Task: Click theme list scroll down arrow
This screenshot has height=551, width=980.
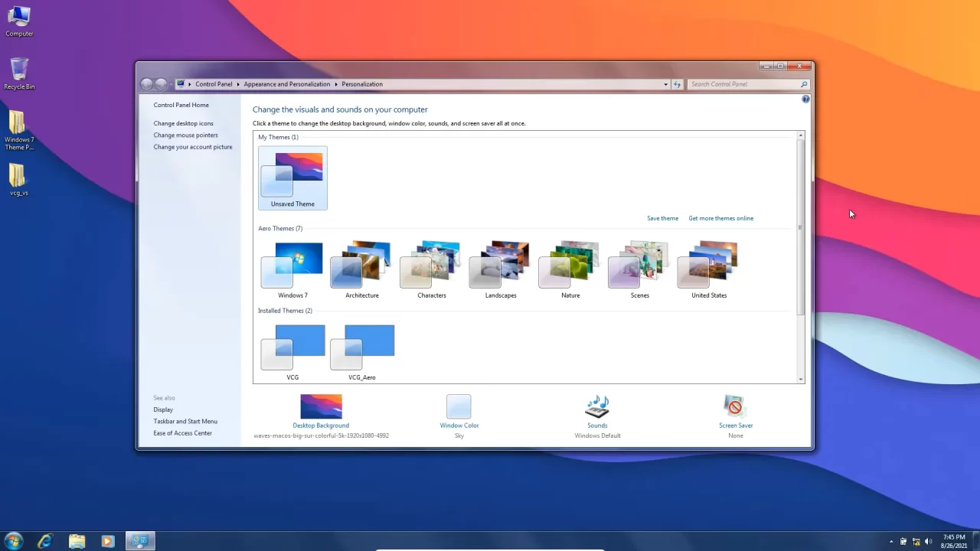Action: tap(801, 379)
